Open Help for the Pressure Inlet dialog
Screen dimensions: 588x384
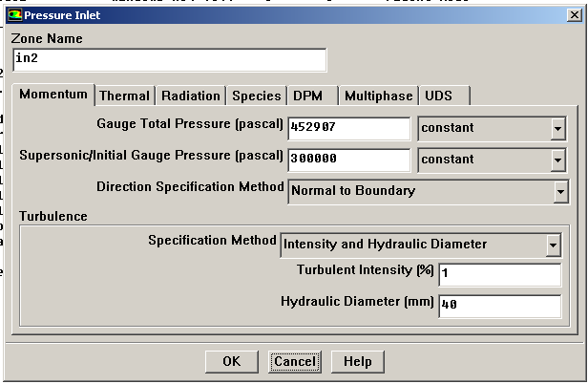click(x=357, y=362)
